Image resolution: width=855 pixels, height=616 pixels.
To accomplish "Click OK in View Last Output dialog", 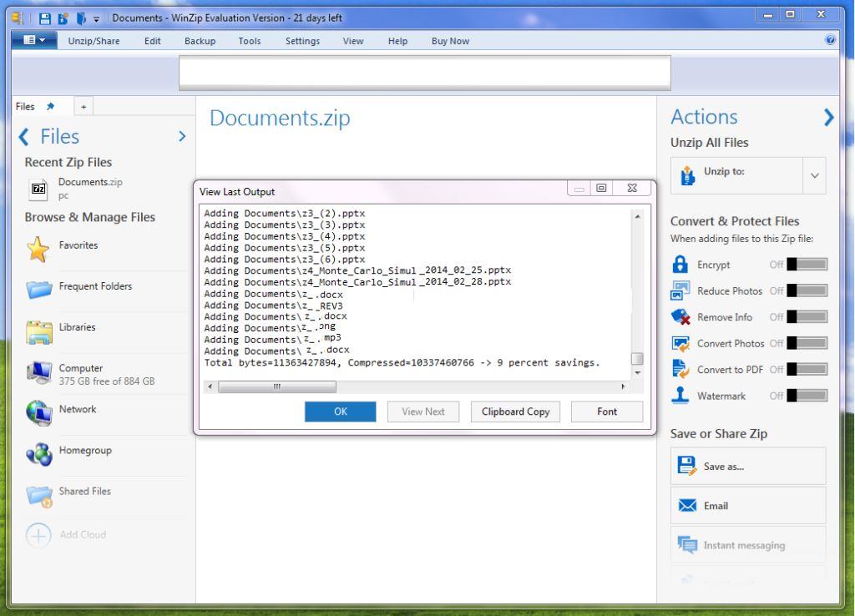I will click(x=341, y=412).
